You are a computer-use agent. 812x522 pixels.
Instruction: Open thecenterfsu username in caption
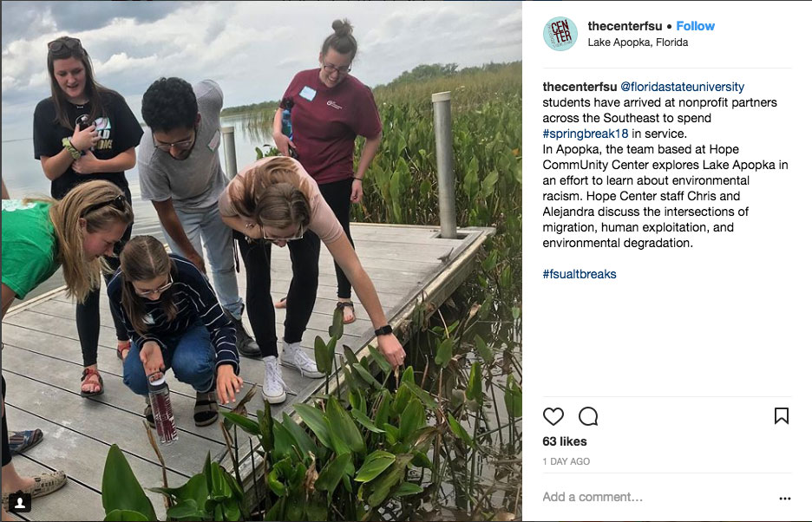[x=580, y=87]
